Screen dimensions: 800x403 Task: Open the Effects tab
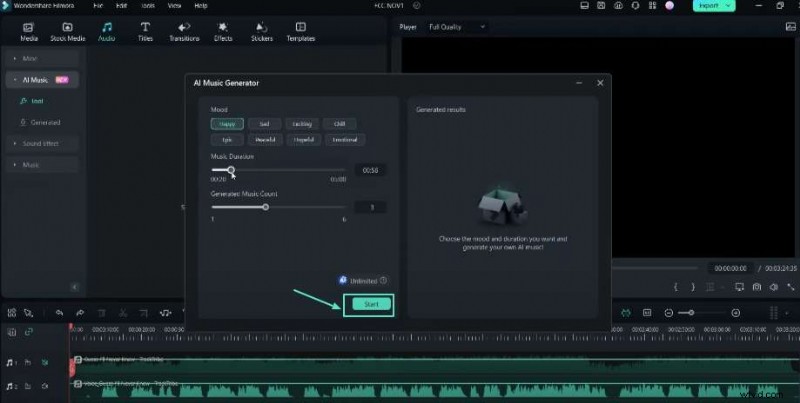click(x=223, y=32)
